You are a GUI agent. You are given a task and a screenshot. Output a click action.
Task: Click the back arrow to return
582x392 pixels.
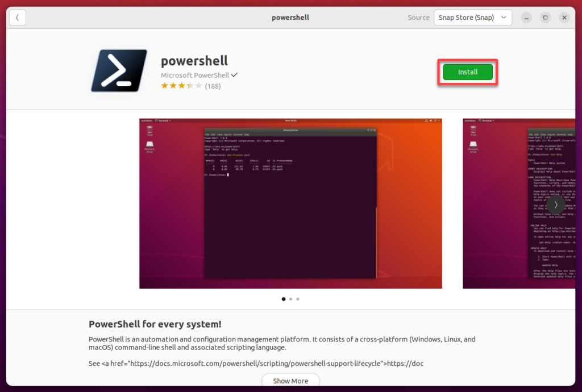tap(17, 18)
